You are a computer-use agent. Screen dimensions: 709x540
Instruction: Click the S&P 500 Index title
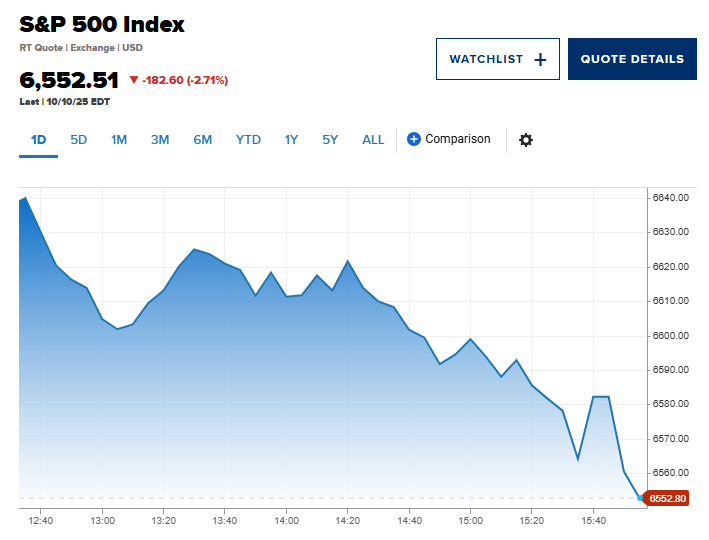(x=102, y=25)
